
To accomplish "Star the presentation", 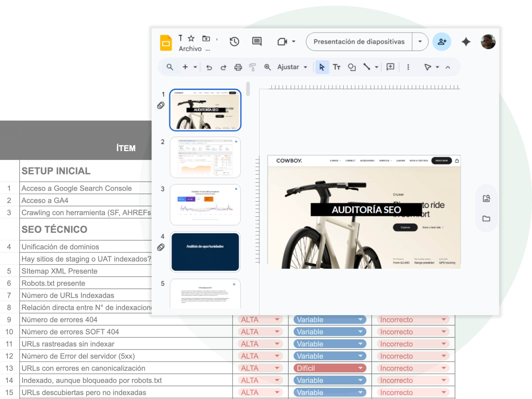I will (x=191, y=39).
